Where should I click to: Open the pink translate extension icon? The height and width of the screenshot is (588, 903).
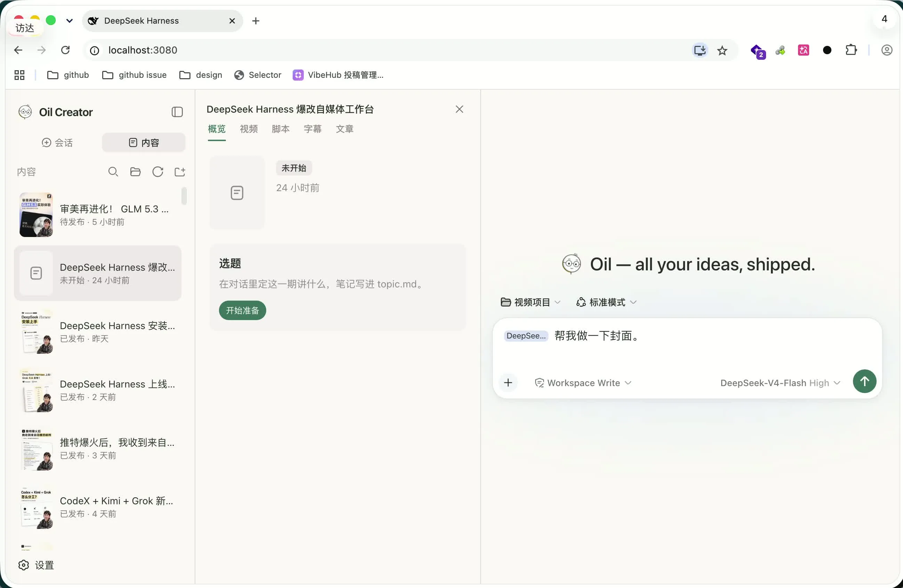pos(803,50)
